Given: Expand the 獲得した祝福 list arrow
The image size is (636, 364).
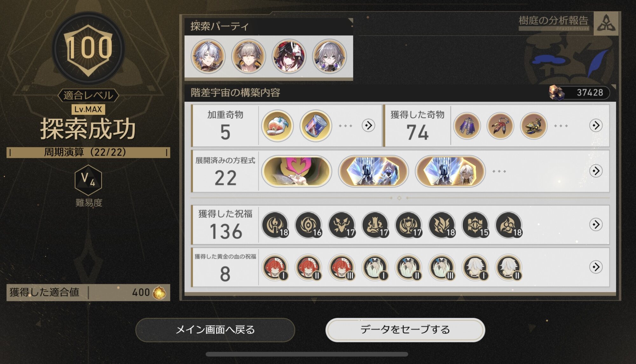Looking at the screenshot, I should [x=596, y=224].
